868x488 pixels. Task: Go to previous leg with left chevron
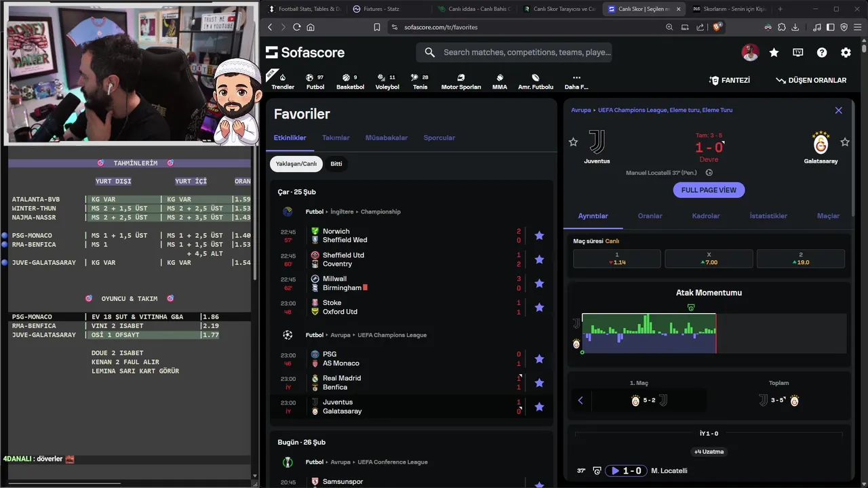pyautogui.click(x=580, y=401)
